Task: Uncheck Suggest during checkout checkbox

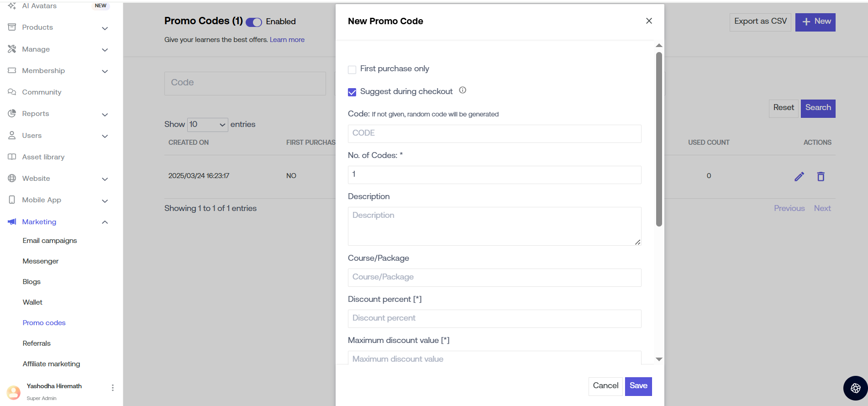Action: click(352, 92)
